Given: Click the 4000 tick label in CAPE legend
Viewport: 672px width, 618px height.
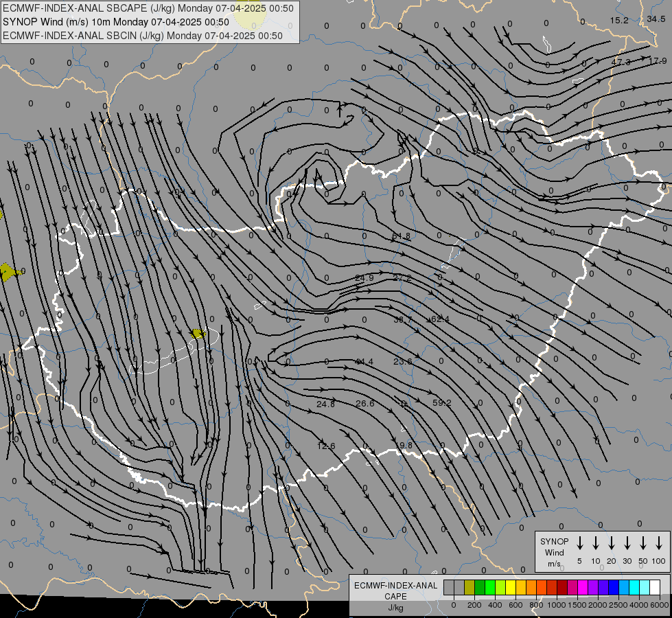Looking at the screenshot, I should click(639, 605).
